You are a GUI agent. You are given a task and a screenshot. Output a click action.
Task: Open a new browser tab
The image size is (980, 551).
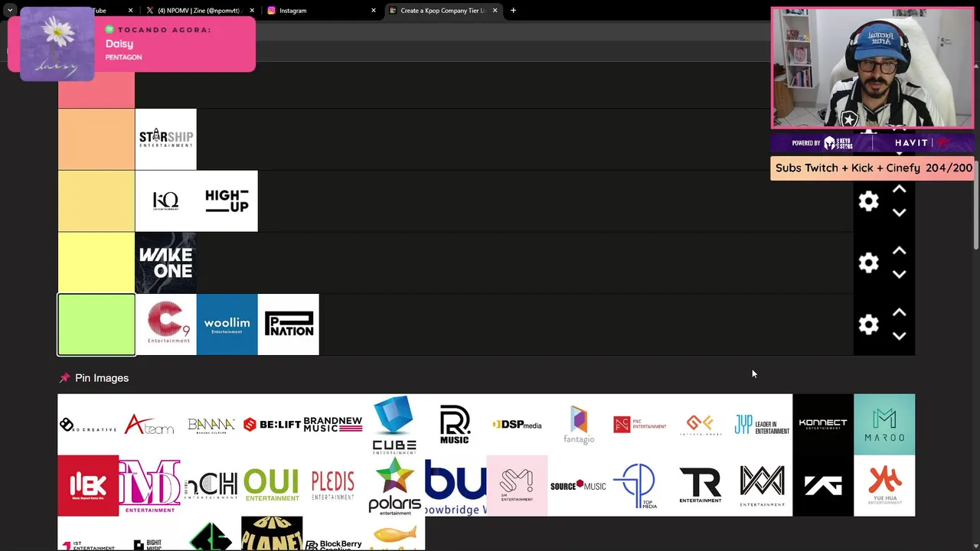(x=513, y=11)
